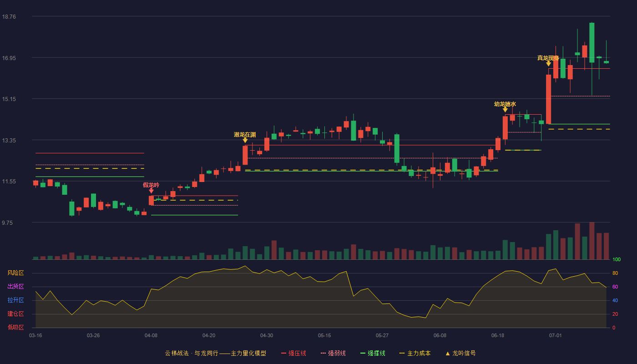Select the 假龙吟 signal label

[x=151, y=185]
